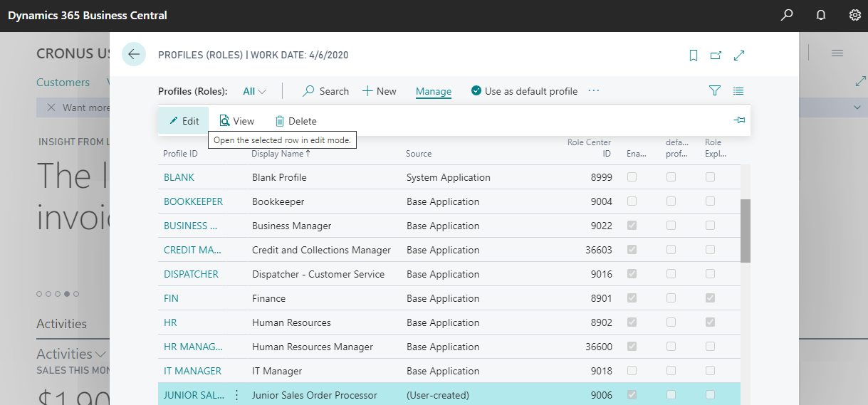Click background page expand arrows icon
Image resolution: width=868 pixels, height=405 pixels.
click(860, 82)
